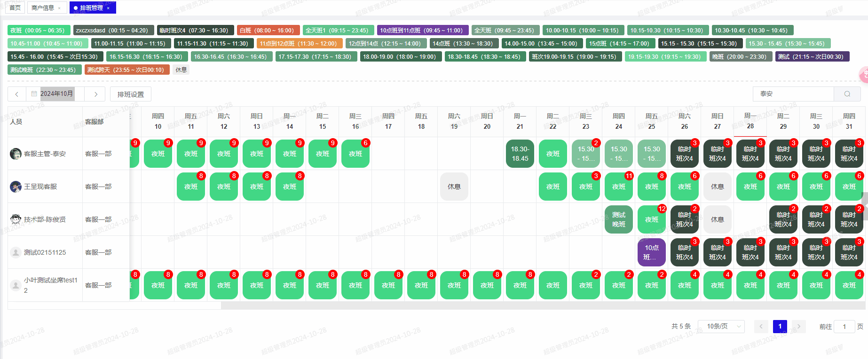The height and width of the screenshot is (359, 868).
Task: Go to previous month arrow
Action: point(17,94)
